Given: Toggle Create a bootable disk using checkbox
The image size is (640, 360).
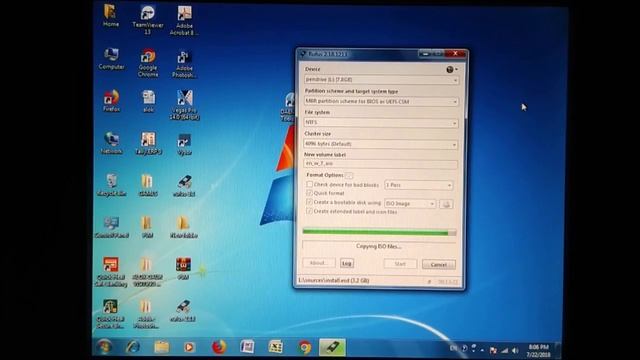Looking at the screenshot, I should [x=309, y=202].
